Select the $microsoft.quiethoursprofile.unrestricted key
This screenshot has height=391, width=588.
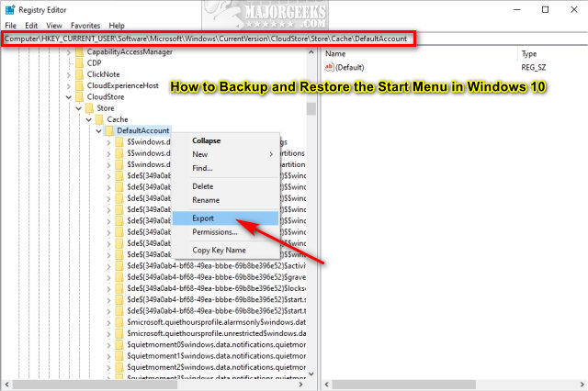coord(216,333)
